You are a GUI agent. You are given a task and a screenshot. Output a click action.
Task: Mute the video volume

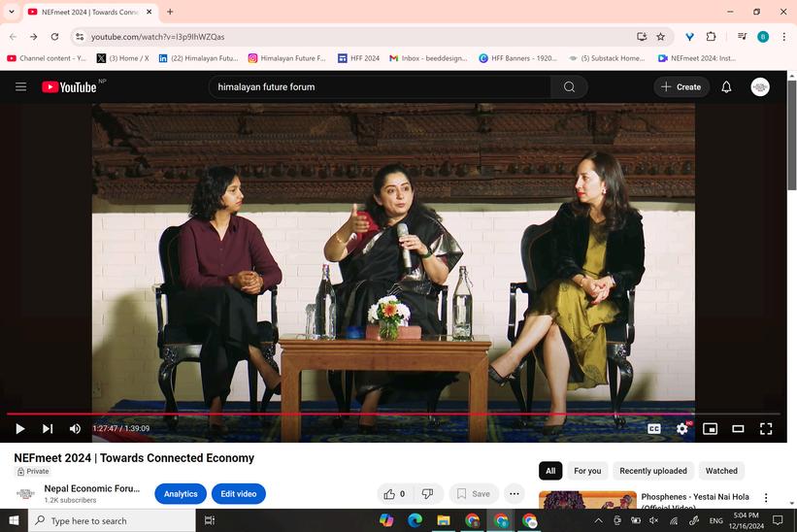tap(75, 428)
